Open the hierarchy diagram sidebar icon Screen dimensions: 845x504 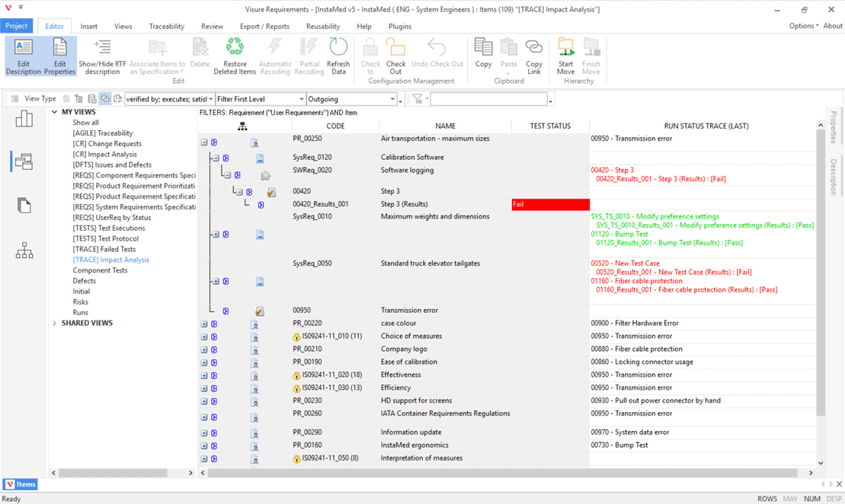[24, 250]
